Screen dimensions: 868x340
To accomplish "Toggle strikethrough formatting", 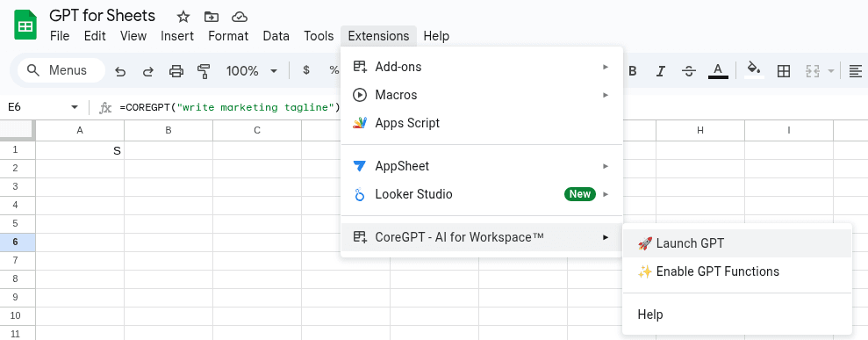I will (x=689, y=71).
